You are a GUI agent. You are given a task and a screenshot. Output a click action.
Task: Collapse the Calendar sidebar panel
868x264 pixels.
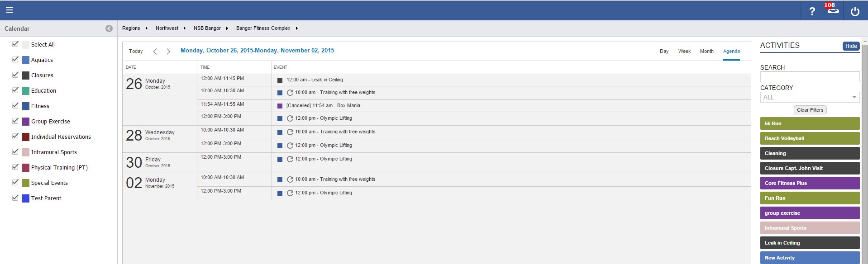coord(109,28)
